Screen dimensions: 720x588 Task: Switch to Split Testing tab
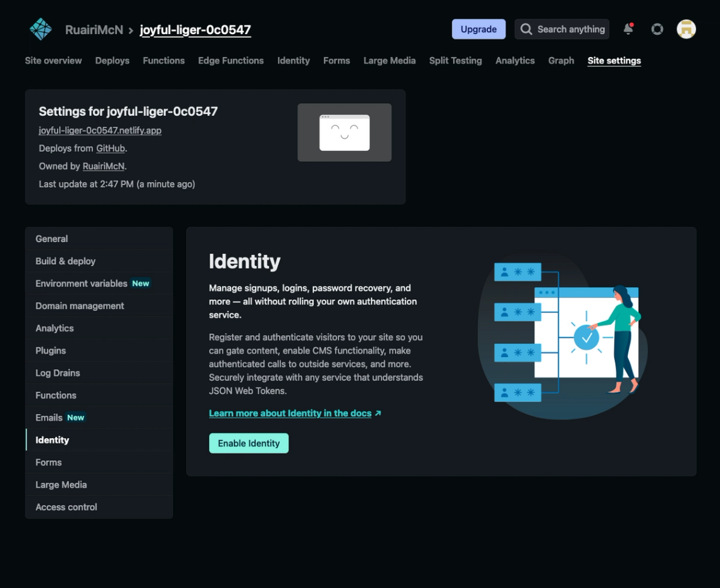pyautogui.click(x=456, y=61)
